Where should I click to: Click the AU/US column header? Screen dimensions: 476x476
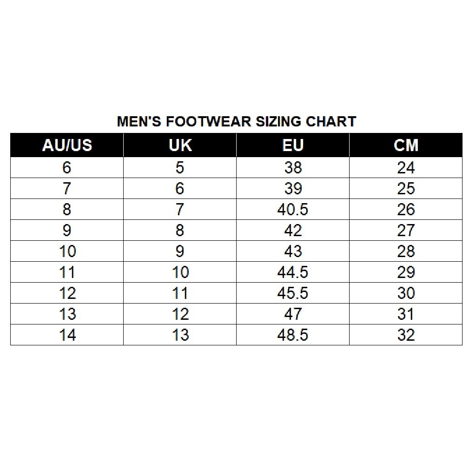tap(67, 145)
